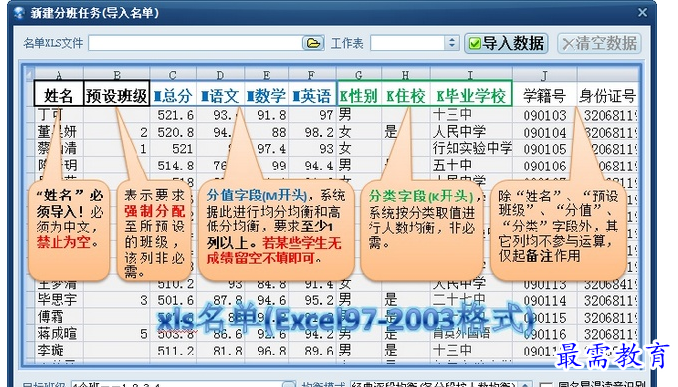
Task: Click the 毕思宇 name cell
Action: pos(59,299)
